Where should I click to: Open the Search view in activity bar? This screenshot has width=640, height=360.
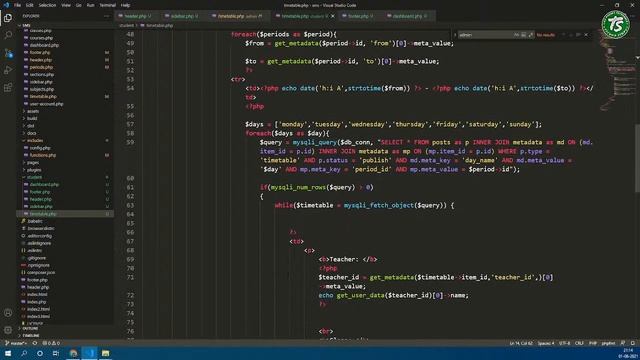[x=8, y=35]
